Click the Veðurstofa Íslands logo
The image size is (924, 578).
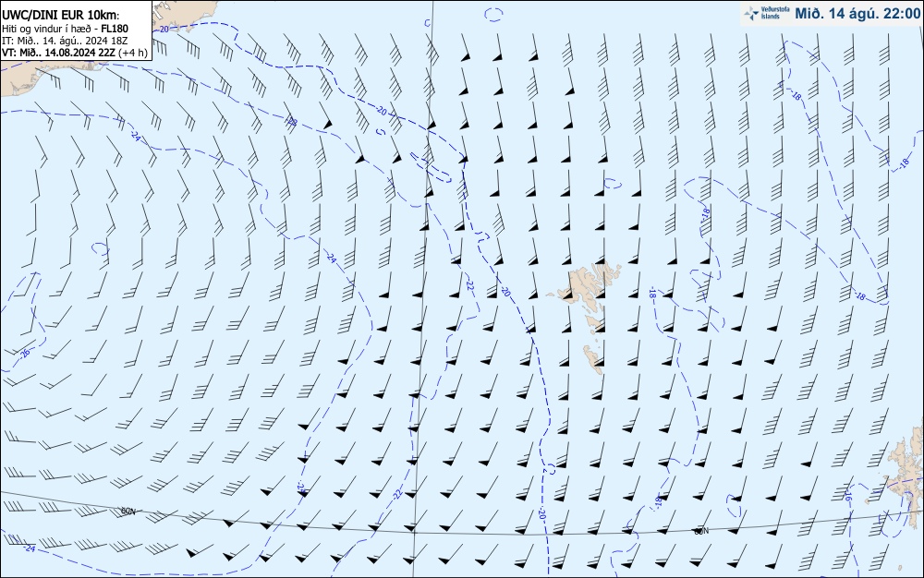pyautogui.click(x=766, y=13)
